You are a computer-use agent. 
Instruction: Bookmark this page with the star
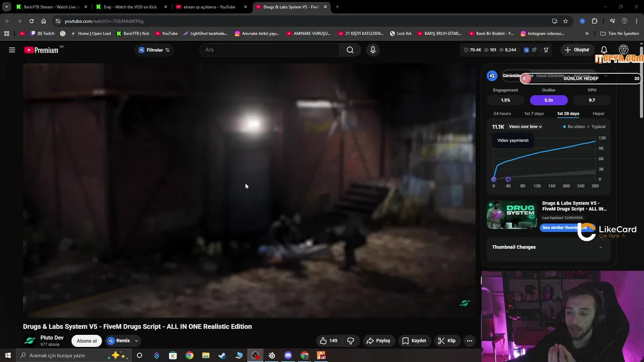point(566,21)
